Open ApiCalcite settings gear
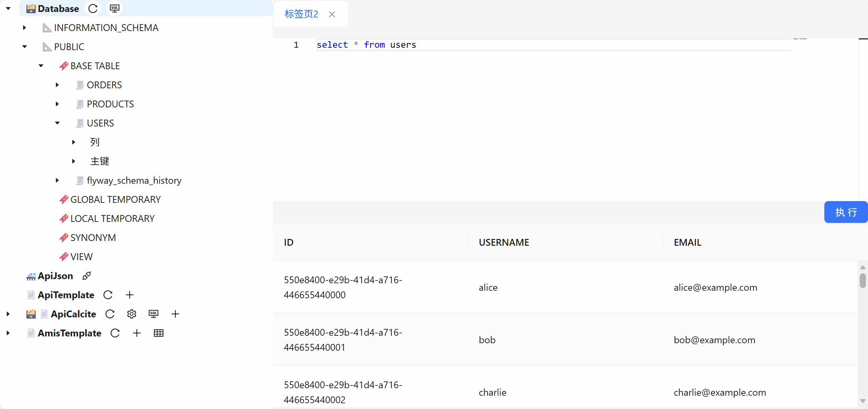868x409 pixels. (x=132, y=314)
